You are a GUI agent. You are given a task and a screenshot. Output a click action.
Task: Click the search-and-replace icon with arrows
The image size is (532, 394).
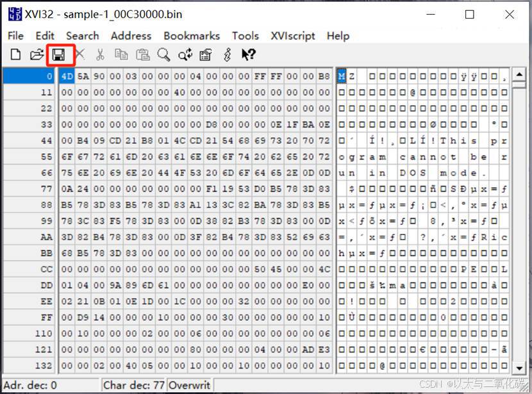tap(185, 54)
